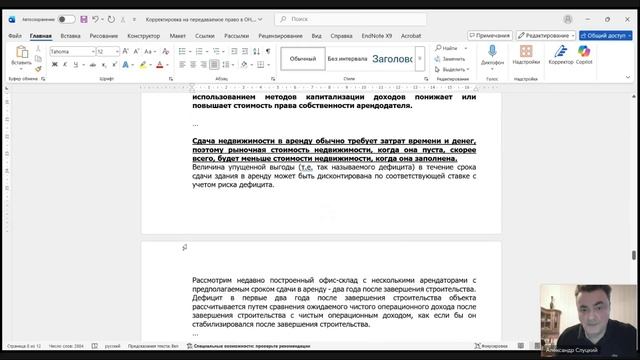
Task: Clear all formatting icon
Action: (x=165, y=51)
